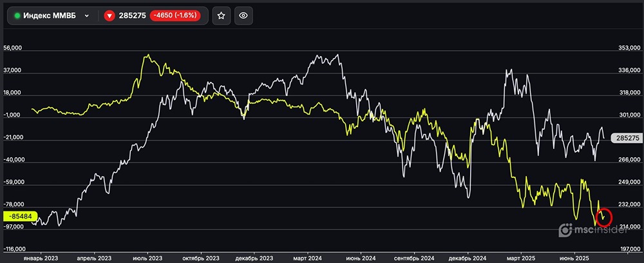Image resolution: width=644 pixels, height=263 pixels.
Task: Click the 37,000 left axis value
Action: [13, 70]
